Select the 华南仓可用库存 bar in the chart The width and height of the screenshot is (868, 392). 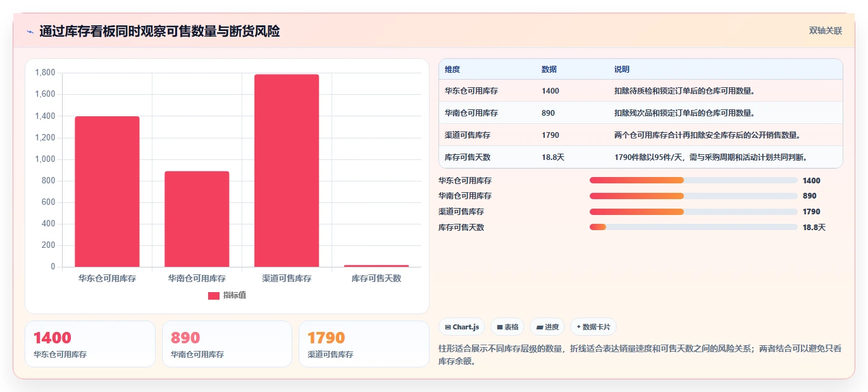(x=197, y=219)
